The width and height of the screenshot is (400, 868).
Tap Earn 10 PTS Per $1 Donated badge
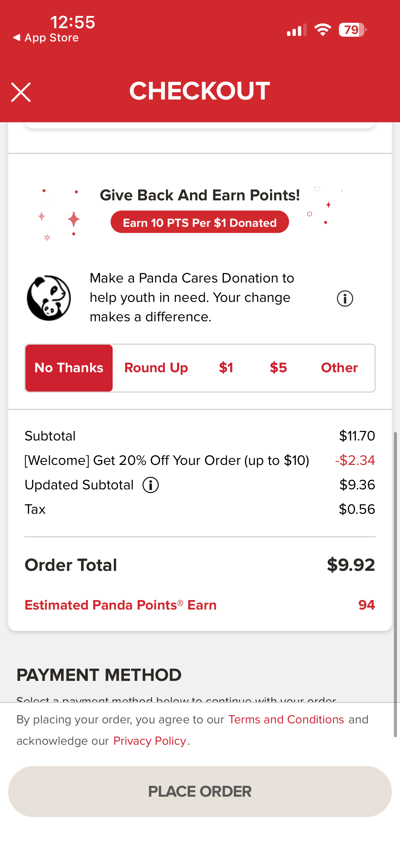click(x=199, y=222)
